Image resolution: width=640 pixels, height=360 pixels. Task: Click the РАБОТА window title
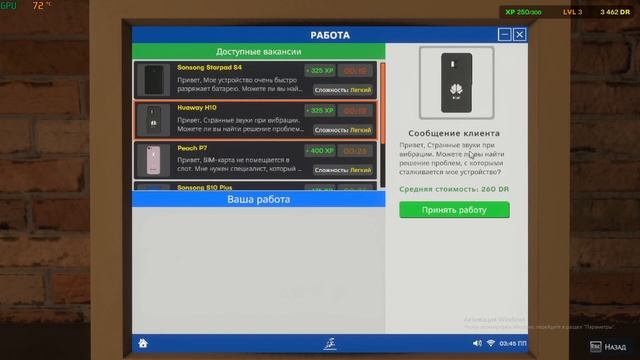click(x=330, y=35)
